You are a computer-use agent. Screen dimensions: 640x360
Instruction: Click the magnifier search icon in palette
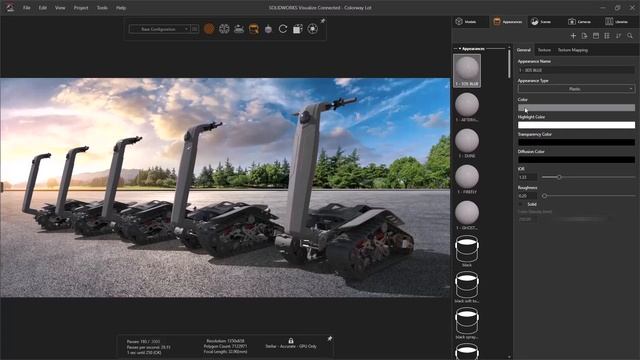630,36
